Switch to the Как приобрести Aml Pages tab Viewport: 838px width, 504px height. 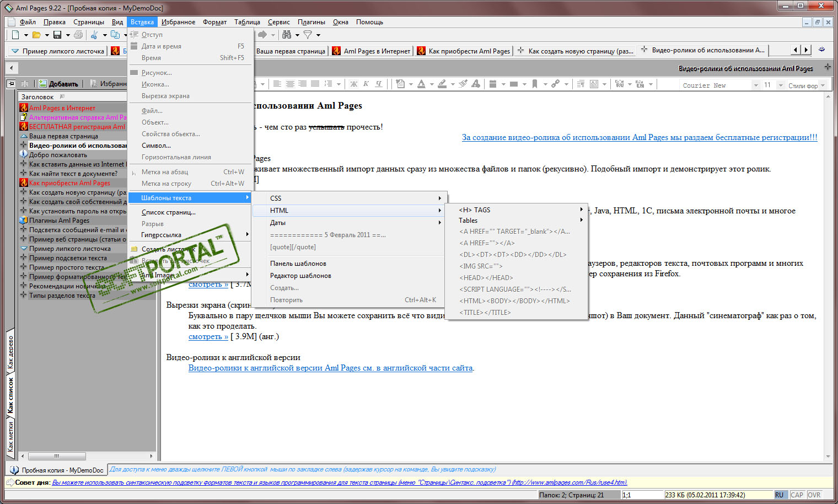[x=464, y=51]
